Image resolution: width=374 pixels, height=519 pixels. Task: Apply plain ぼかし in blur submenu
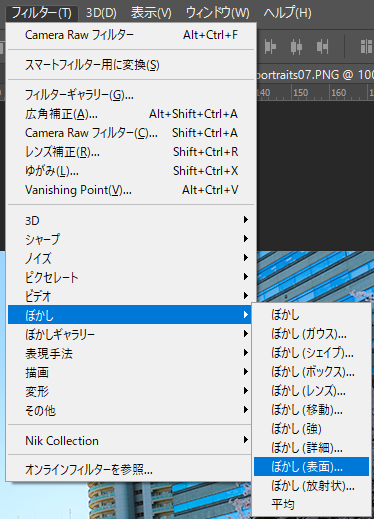311,314
